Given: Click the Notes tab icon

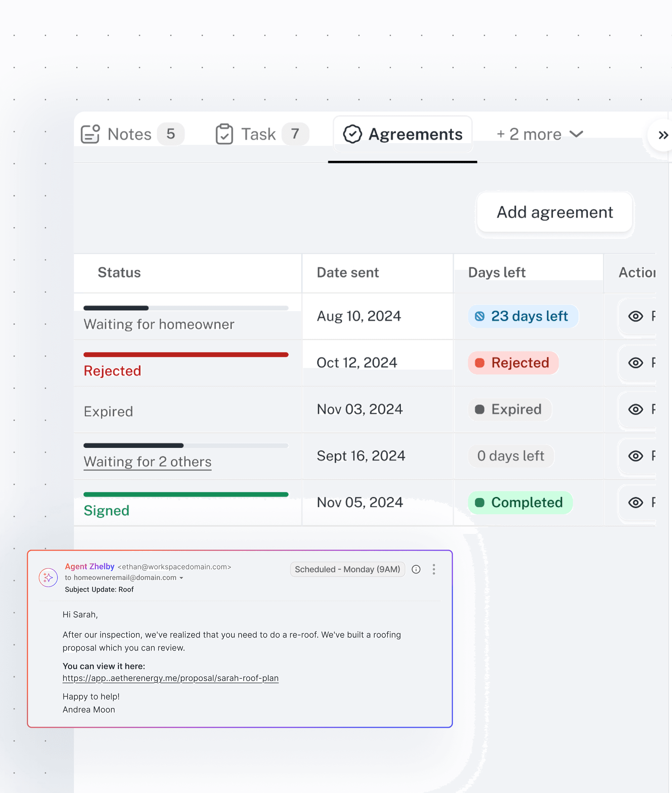Looking at the screenshot, I should [x=90, y=134].
